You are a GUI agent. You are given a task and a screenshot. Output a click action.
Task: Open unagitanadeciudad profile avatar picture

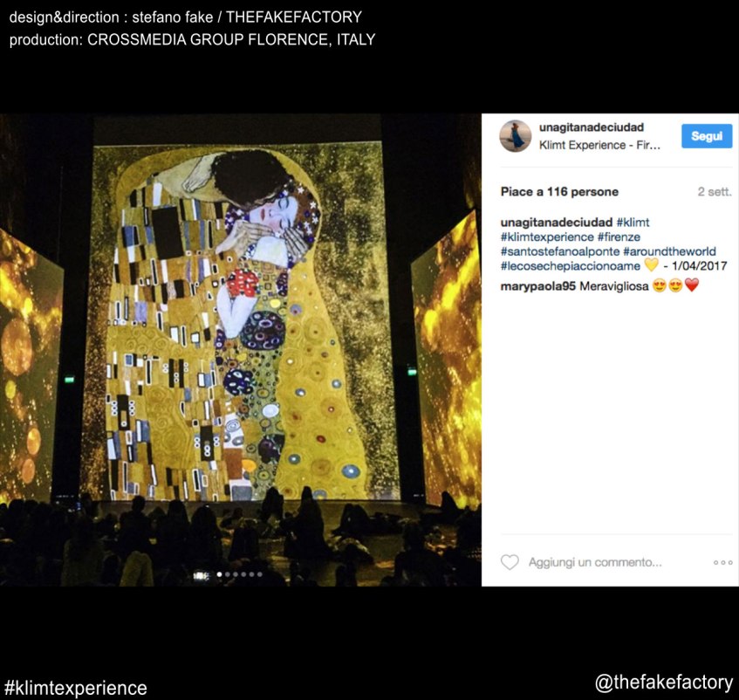(515, 136)
